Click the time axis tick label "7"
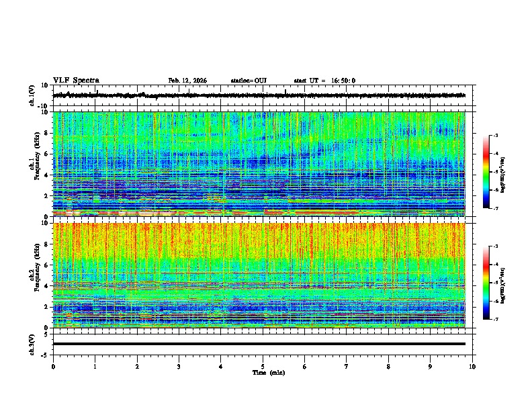 347,367
